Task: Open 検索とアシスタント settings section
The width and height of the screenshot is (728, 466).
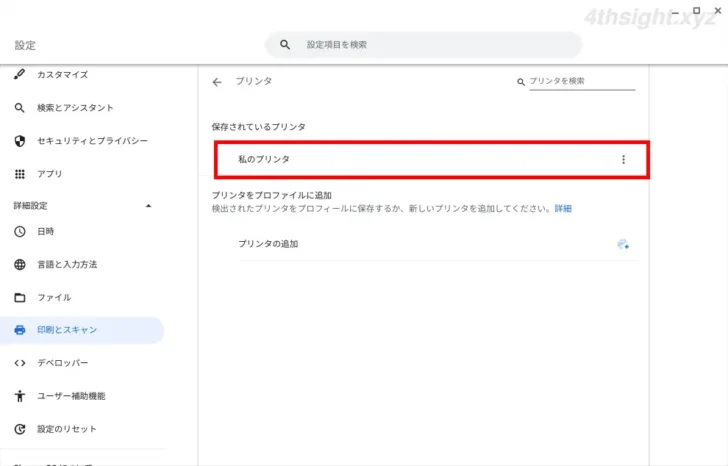Action: pos(75,108)
